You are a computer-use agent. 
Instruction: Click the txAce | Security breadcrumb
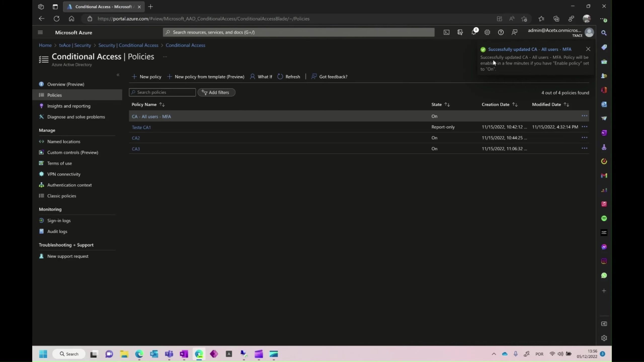click(x=75, y=45)
